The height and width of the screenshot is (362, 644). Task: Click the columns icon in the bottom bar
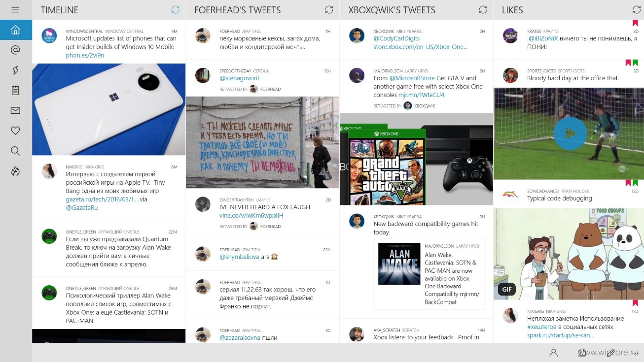click(582, 353)
